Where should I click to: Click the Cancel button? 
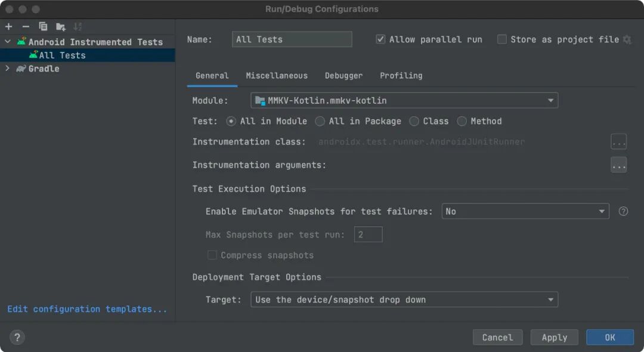click(497, 337)
